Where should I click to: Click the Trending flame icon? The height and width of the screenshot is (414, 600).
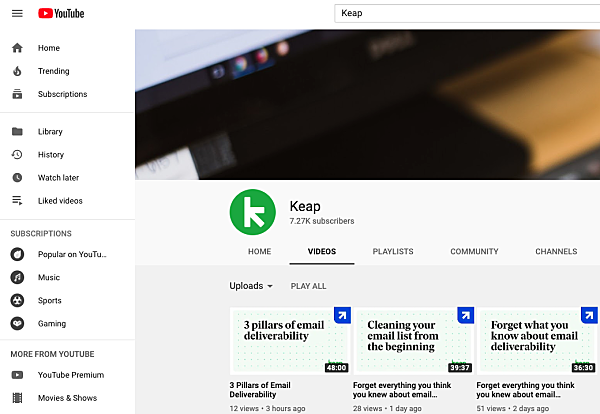click(x=17, y=71)
